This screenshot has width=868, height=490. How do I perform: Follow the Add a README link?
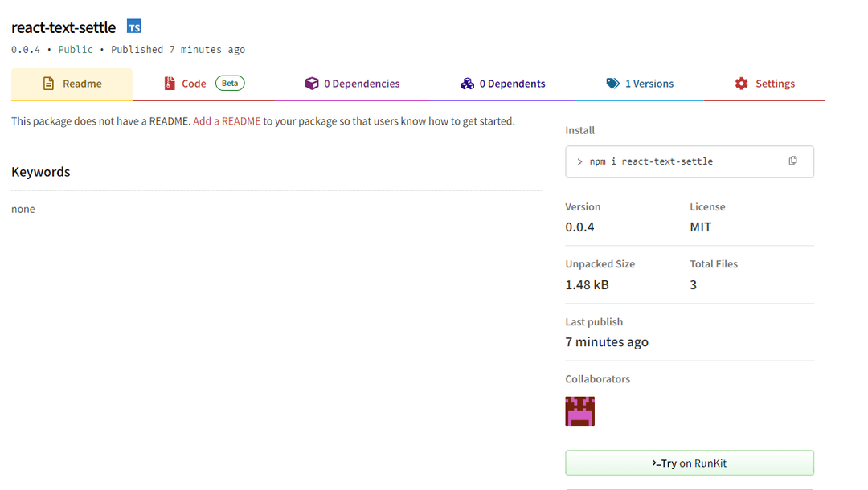227,121
